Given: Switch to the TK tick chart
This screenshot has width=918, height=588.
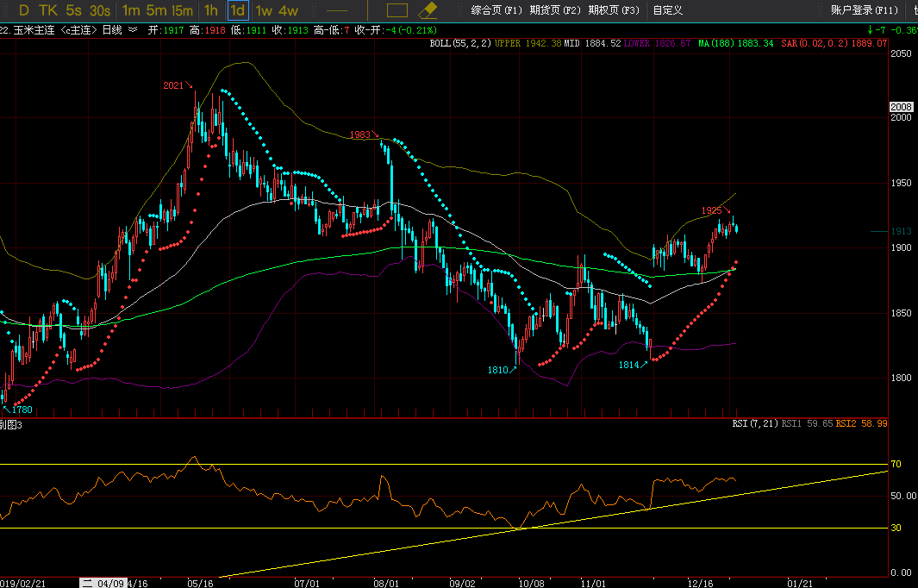Looking at the screenshot, I should click(48, 10).
